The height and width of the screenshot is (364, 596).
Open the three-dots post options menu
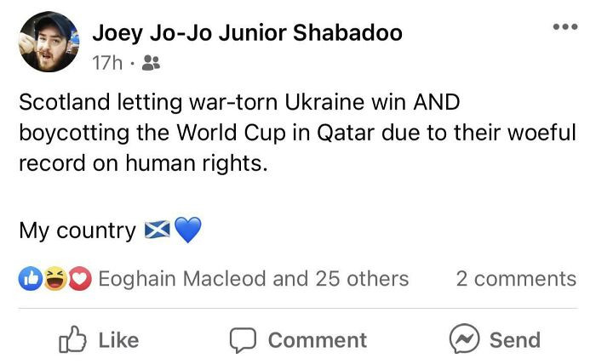[x=564, y=27]
